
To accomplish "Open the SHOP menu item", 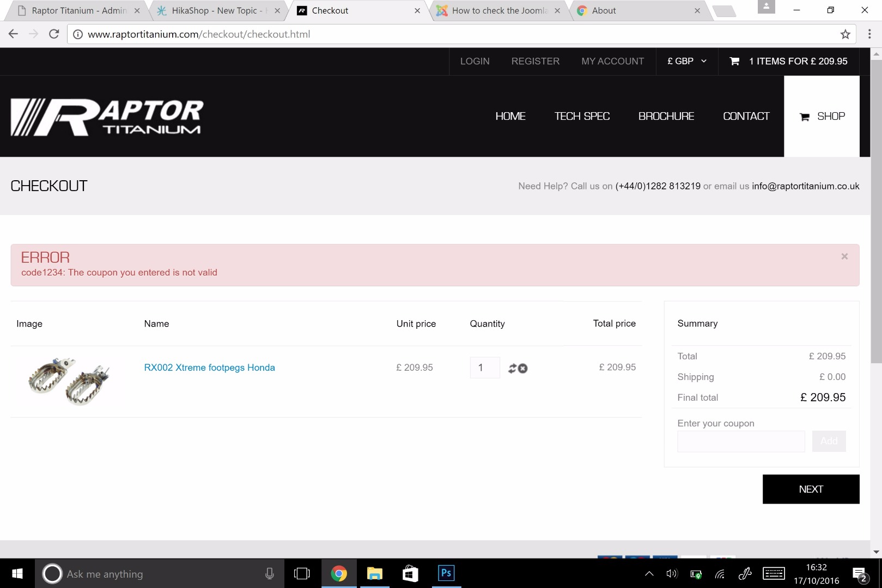I will click(822, 117).
